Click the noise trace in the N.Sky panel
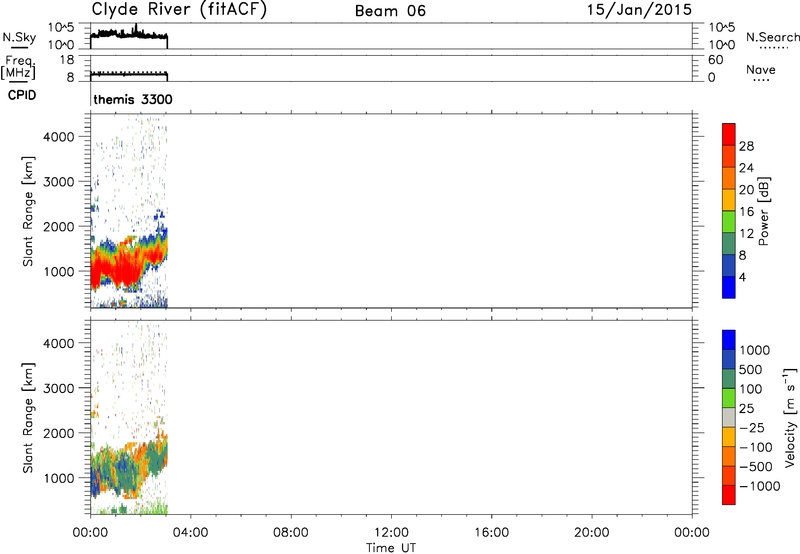 point(129,34)
